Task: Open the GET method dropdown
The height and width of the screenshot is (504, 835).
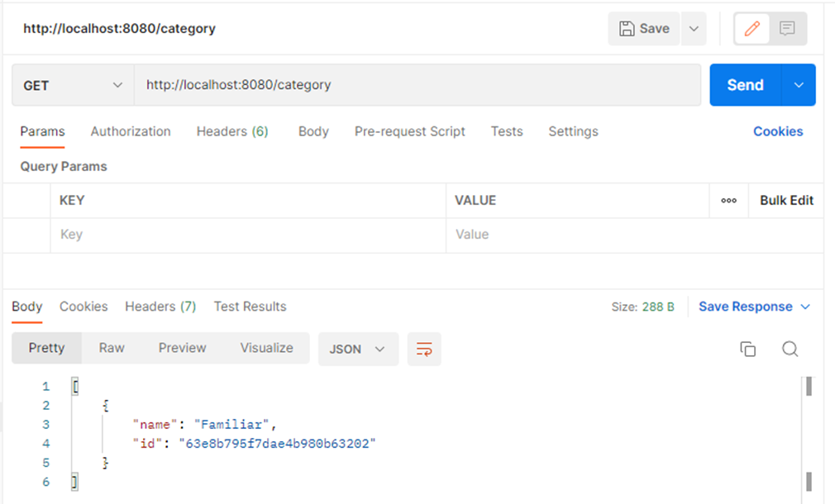Action: 73,85
